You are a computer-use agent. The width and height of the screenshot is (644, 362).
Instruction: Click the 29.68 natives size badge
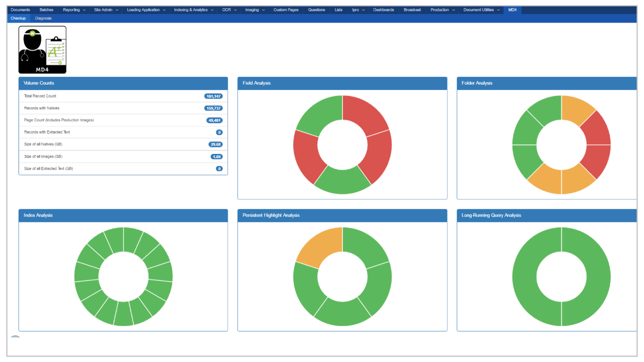click(216, 144)
